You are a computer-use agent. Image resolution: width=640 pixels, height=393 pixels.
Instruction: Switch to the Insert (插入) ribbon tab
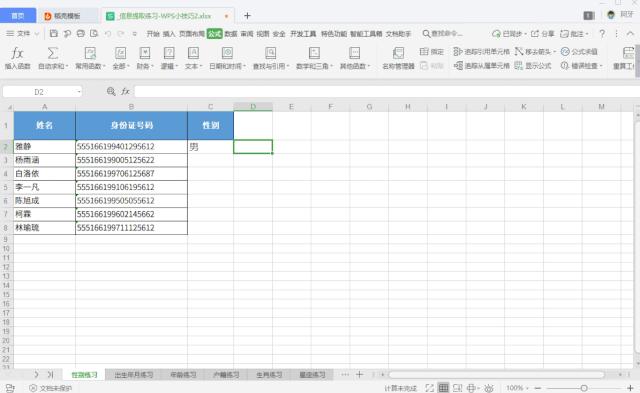tap(169, 34)
